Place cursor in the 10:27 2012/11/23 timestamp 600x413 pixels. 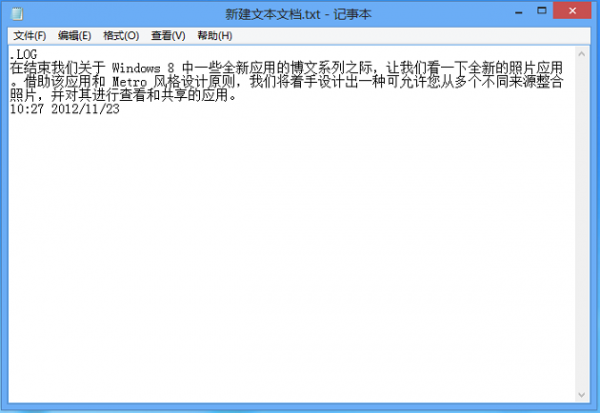point(64,109)
